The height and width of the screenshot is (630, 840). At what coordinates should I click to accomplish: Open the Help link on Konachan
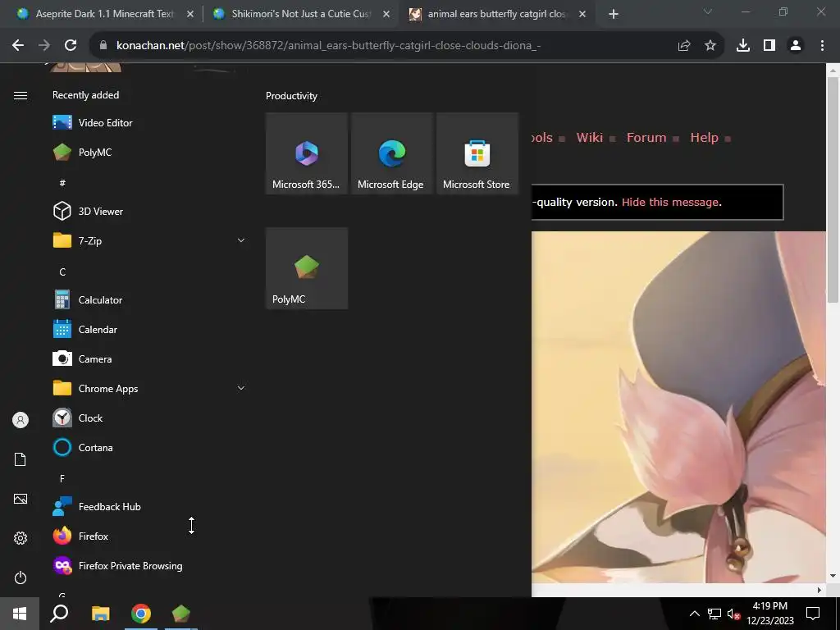[x=704, y=138]
